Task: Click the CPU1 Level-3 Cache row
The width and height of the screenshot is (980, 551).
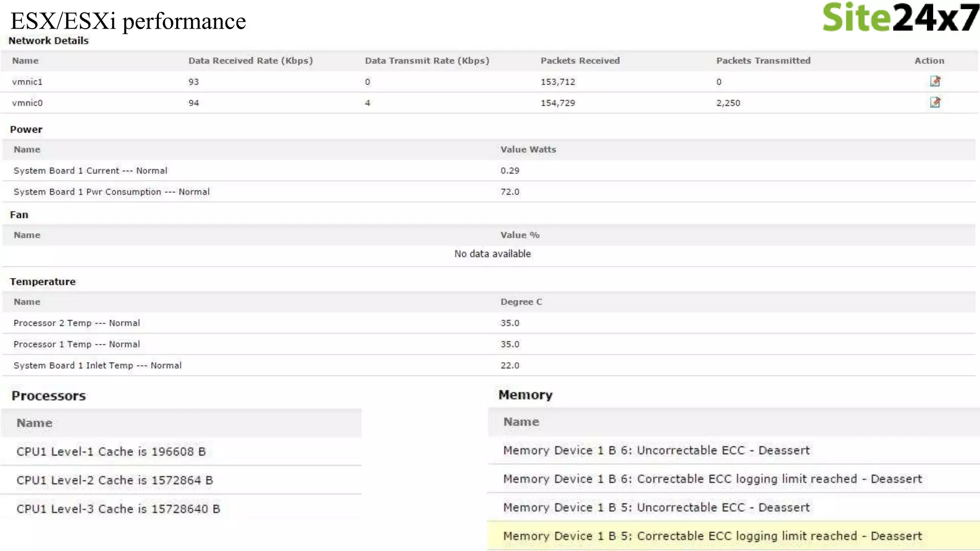Action: click(x=181, y=509)
